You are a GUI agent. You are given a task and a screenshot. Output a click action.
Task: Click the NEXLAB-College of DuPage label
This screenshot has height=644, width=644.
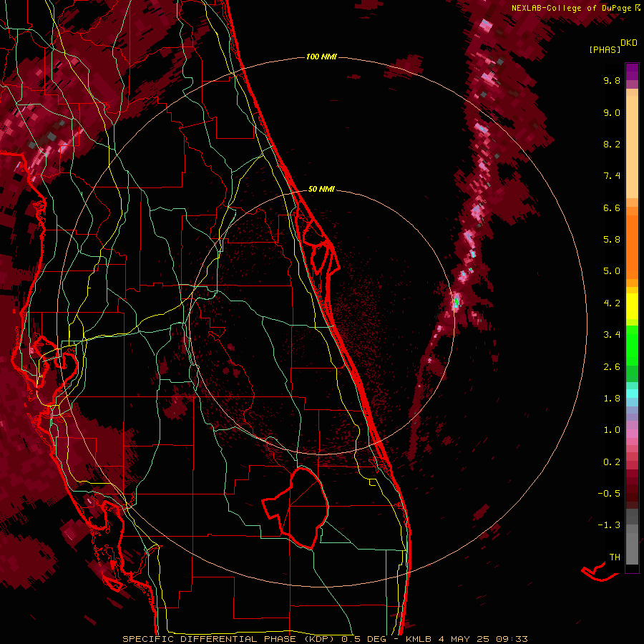tap(573, 8)
